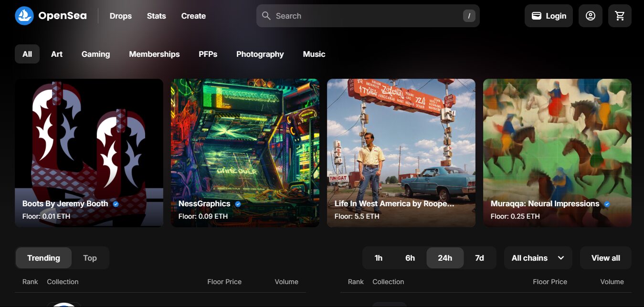Viewport: 644px width, 307px height.
Task: Select the Art category tab
Action: (x=57, y=54)
